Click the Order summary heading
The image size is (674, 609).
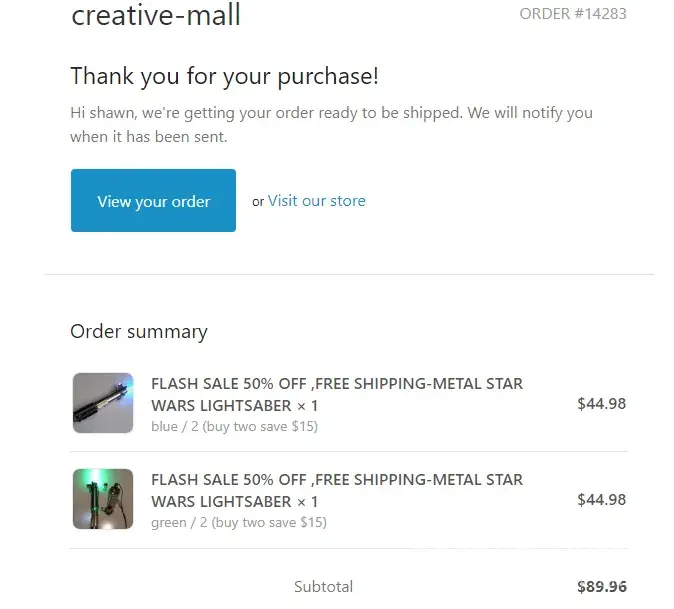point(139,332)
